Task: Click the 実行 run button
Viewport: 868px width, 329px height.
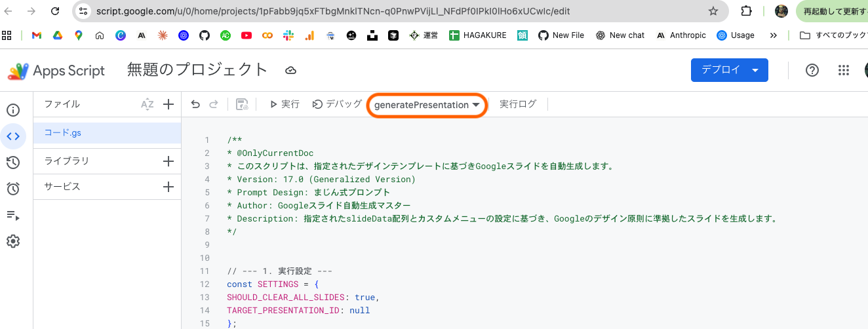Action: pyautogui.click(x=285, y=104)
